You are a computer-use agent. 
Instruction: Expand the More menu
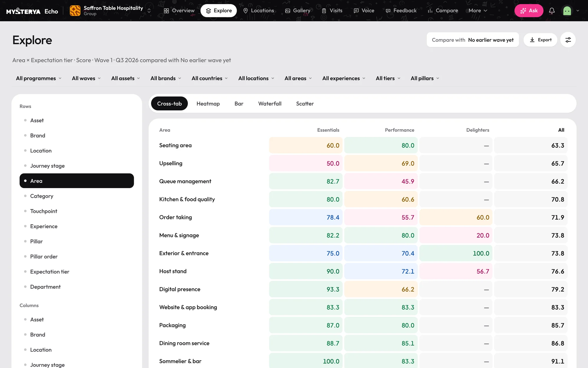pyautogui.click(x=478, y=11)
